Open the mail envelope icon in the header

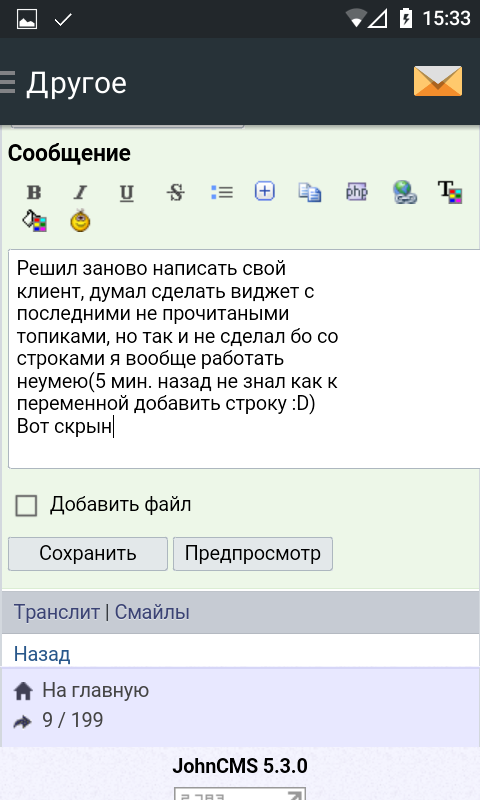coord(438,81)
